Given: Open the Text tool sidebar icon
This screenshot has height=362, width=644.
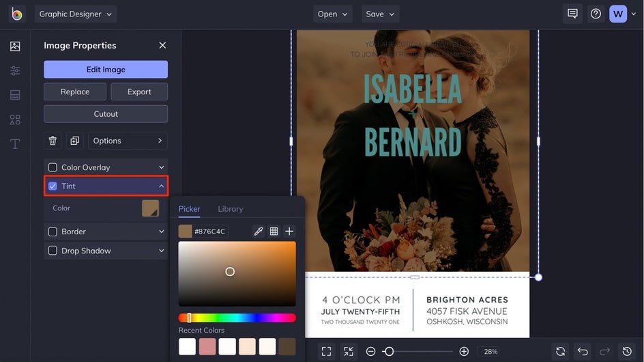Looking at the screenshot, I should pos(15,144).
